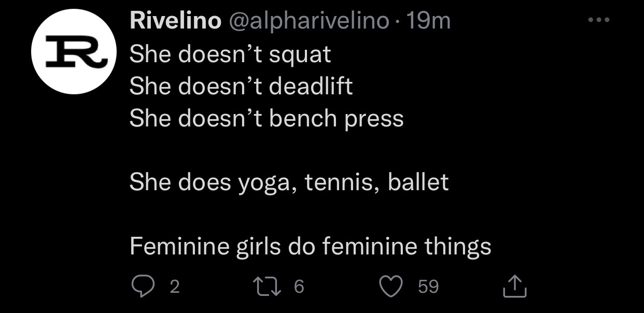Click the line "She doesn't squat"
This screenshot has width=644, height=313.
click(x=230, y=54)
